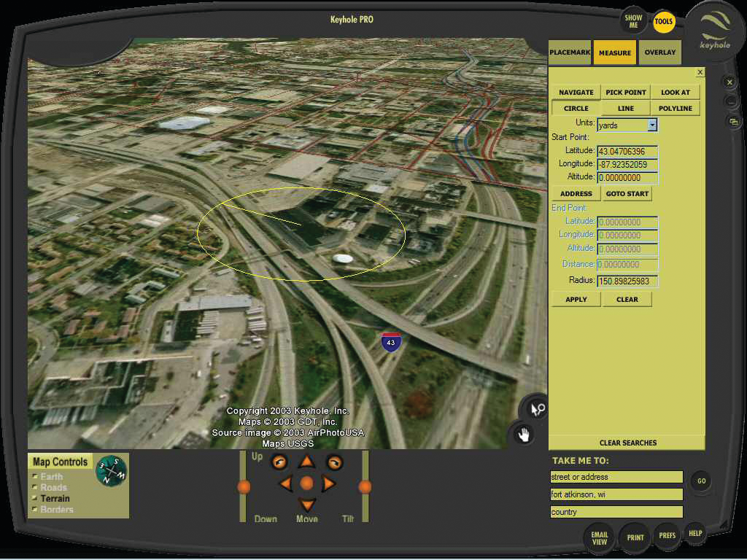Click the rotate clockwise arrow icon
Screen dimensions: 747x560
tap(334, 462)
